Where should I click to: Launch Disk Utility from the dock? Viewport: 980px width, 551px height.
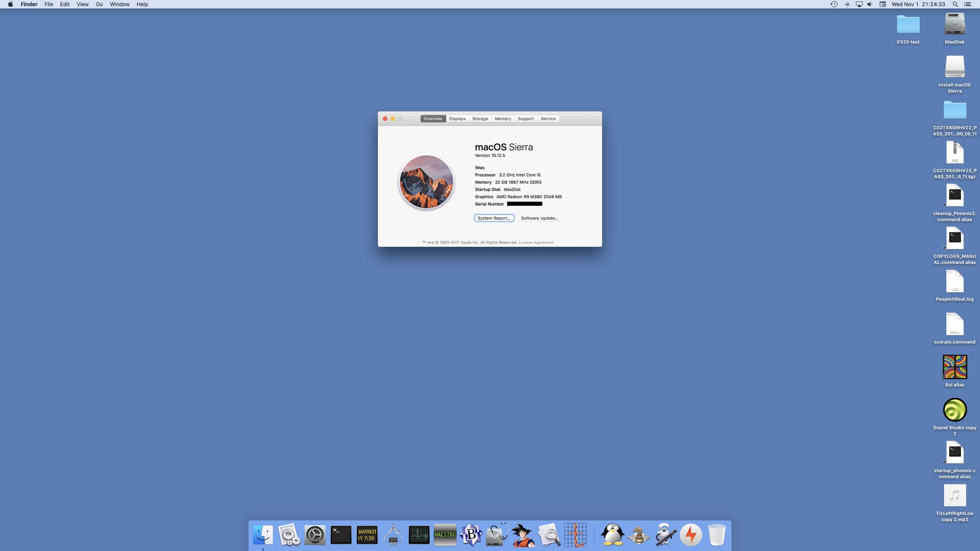click(x=497, y=534)
